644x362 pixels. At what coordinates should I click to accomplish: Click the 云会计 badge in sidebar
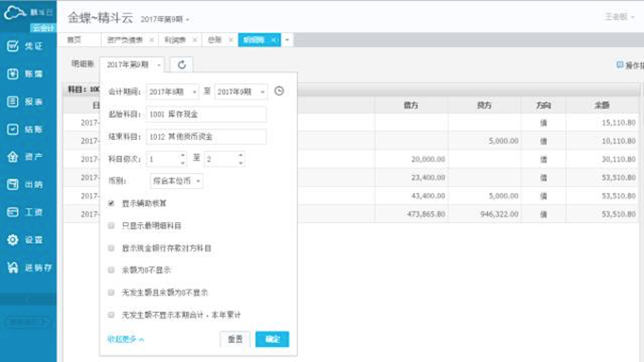click(x=44, y=28)
